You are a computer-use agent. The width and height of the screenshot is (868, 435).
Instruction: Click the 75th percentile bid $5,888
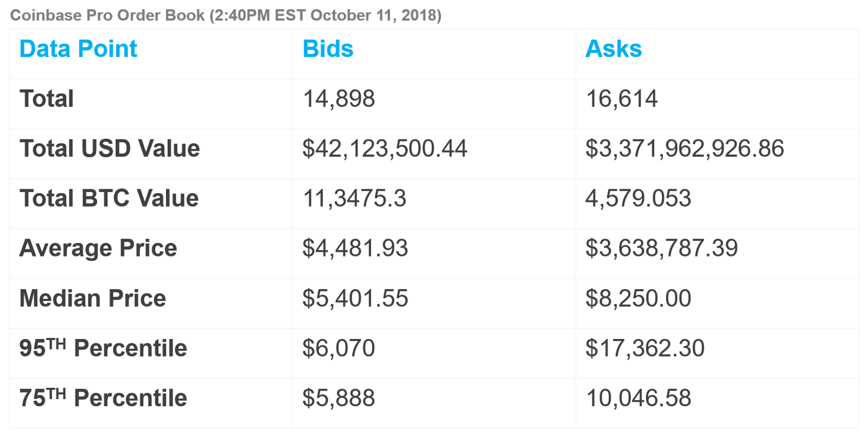(339, 398)
